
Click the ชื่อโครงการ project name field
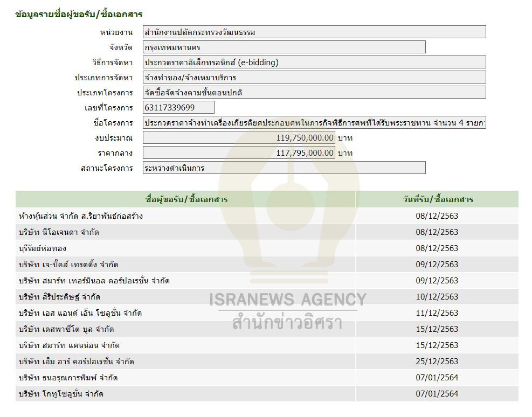[x=314, y=123]
